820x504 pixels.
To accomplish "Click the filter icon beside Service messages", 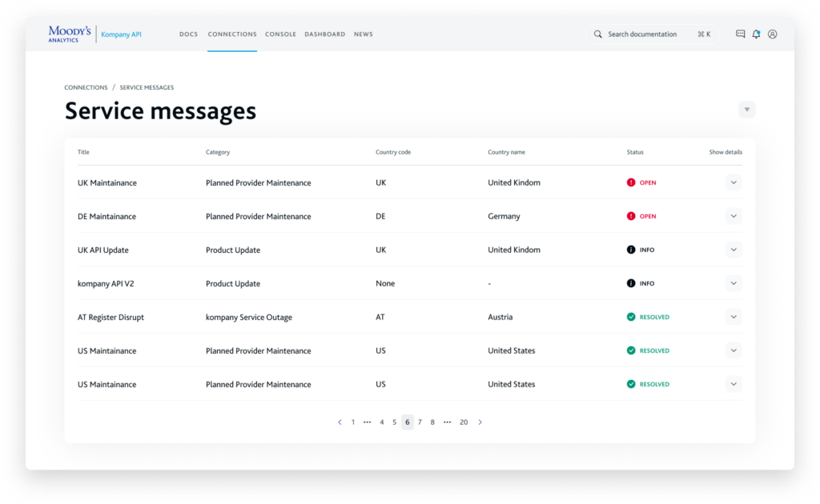I will tap(746, 110).
